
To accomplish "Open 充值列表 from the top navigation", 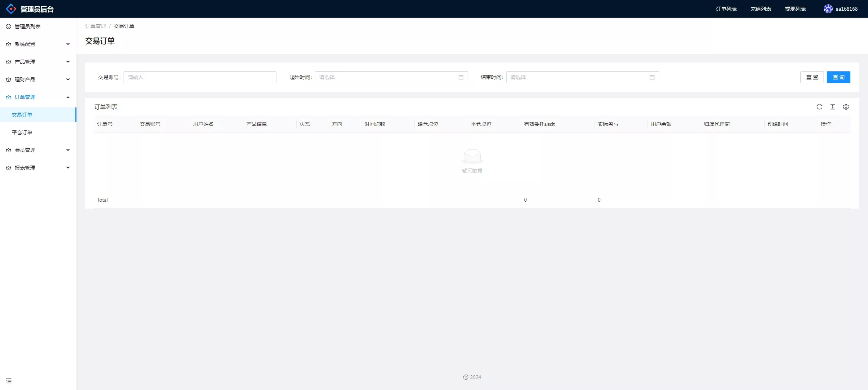I will [761, 9].
